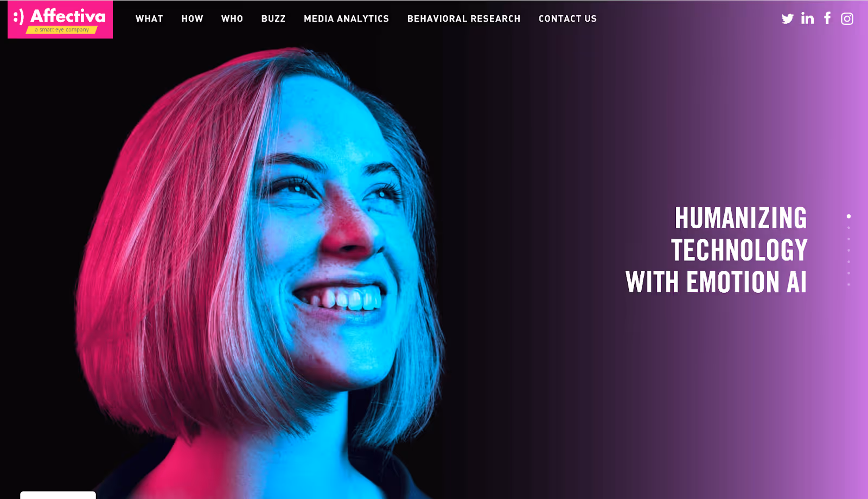Visit the Facebook page via the f icon
868x499 pixels.
pos(827,18)
